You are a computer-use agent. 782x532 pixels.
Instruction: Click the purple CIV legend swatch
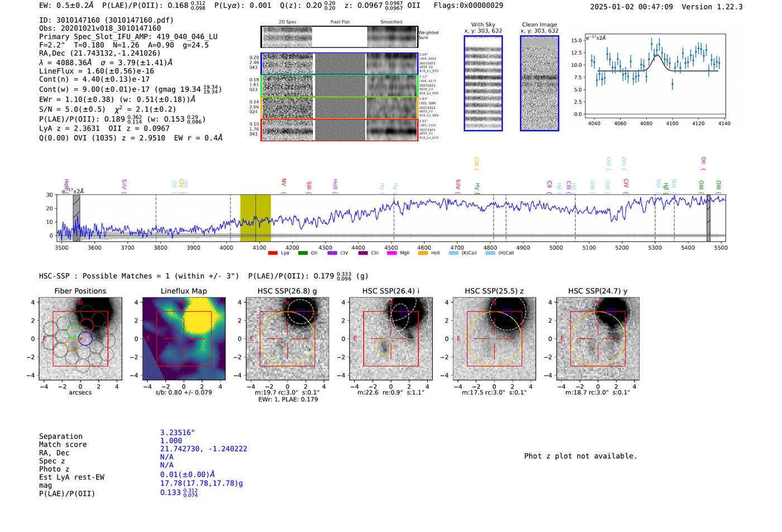(332, 253)
